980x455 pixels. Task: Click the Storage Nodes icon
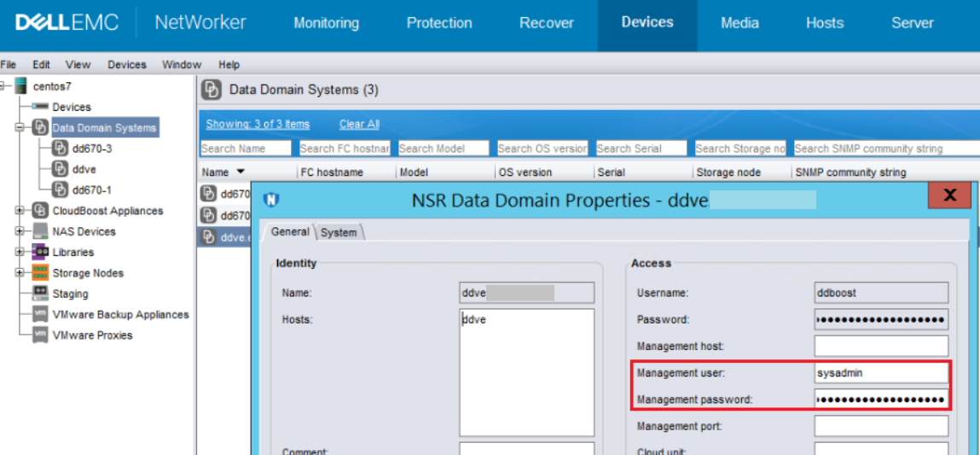(x=40, y=273)
